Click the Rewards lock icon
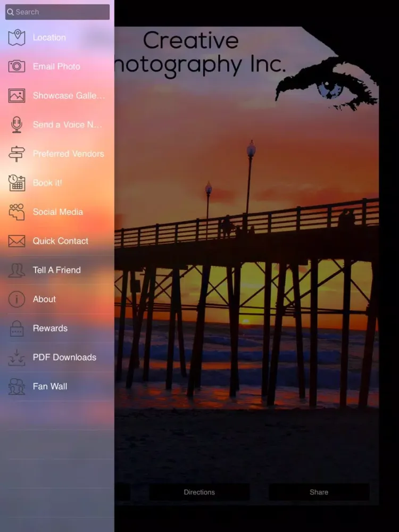Screen dimensions: 399x532 pos(16,328)
